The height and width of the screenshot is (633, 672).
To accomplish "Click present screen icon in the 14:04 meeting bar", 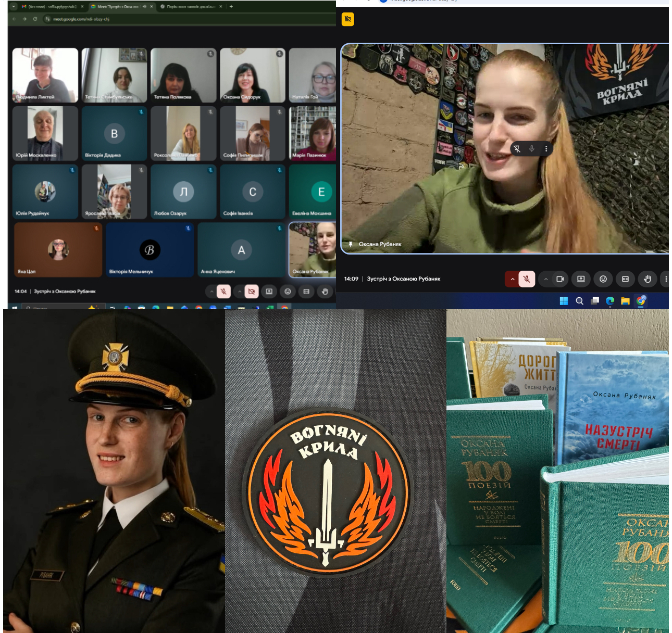I will [269, 292].
